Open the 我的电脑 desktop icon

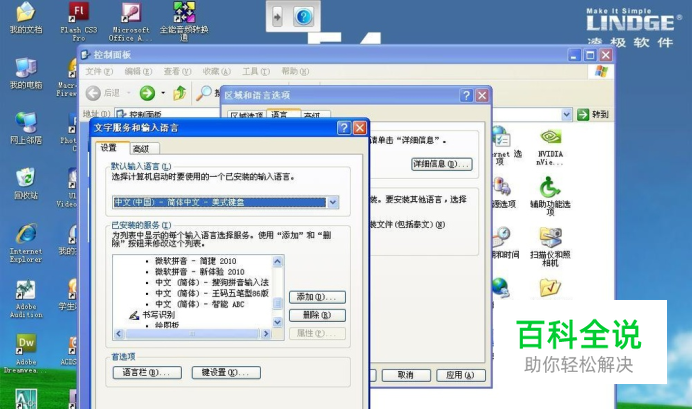pos(26,73)
